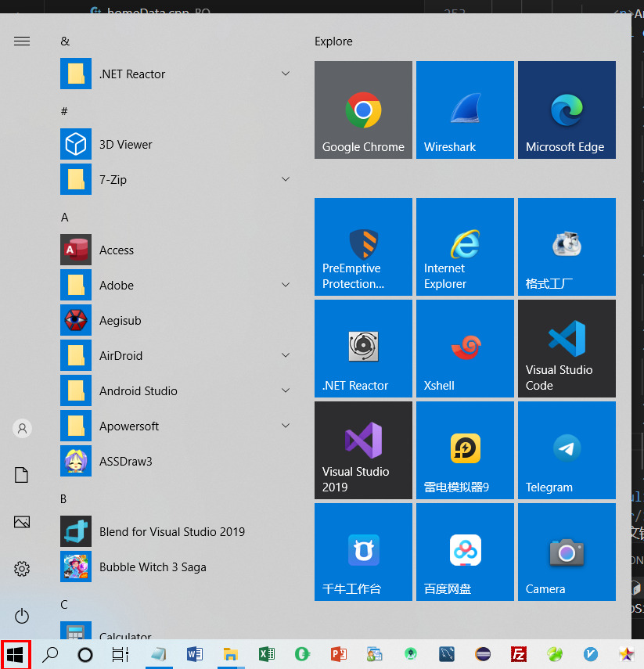Launch Access from the app list
This screenshot has height=669, width=644.
(177, 250)
